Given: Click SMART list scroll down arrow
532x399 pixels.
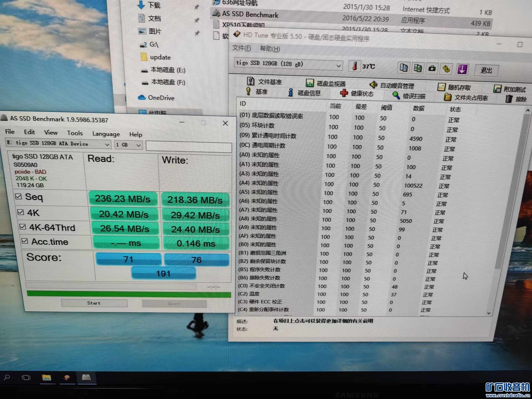Looking at the screenshot, I should point(488,313).
